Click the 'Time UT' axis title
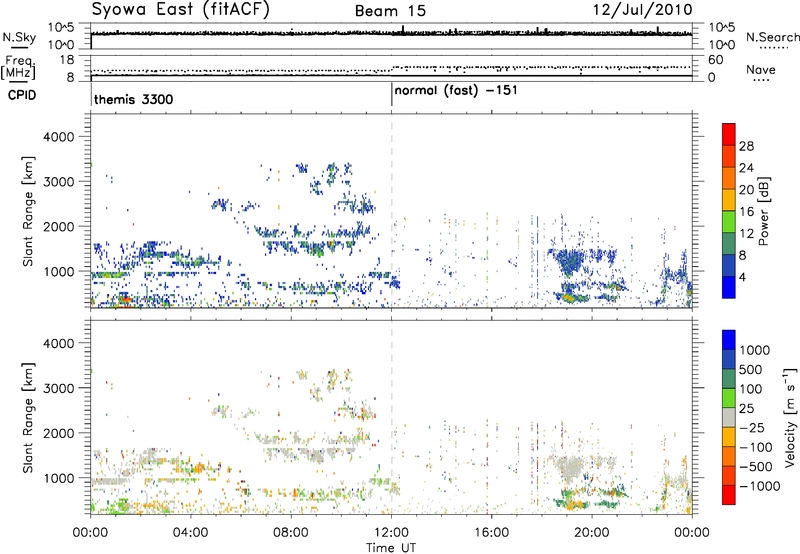 (x=391, y=548)
